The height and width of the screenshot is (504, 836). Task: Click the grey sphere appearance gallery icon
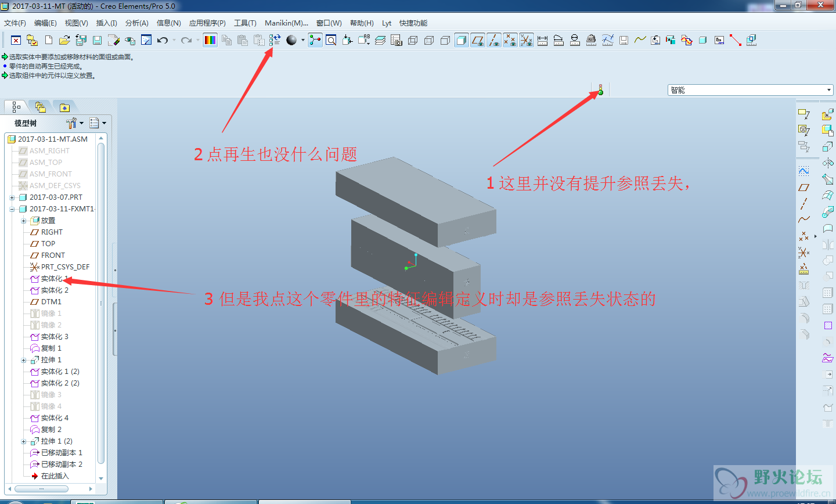point(291,40)
